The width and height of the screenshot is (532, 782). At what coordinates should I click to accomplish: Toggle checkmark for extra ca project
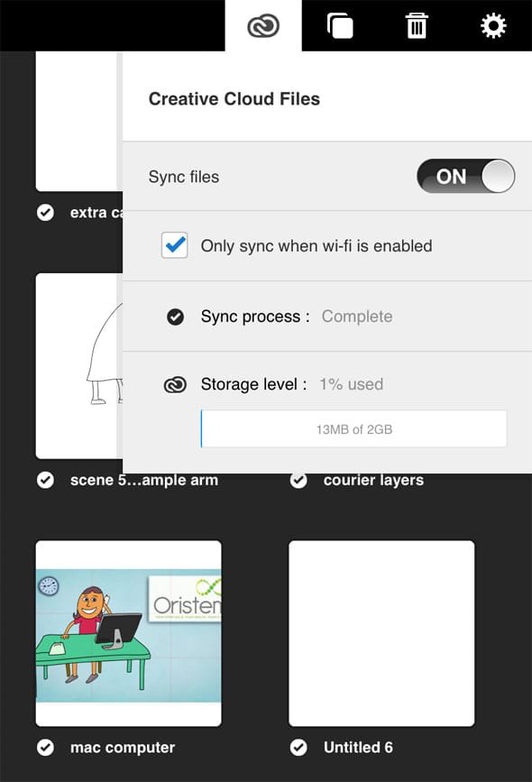[45, 213]
